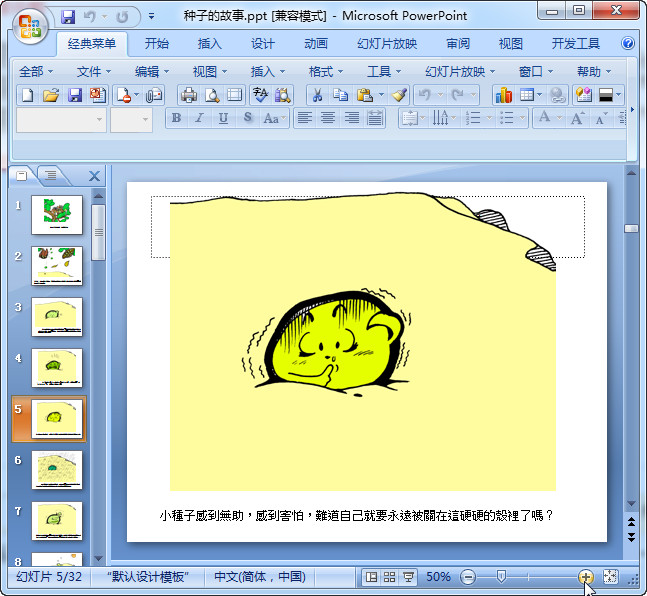Click the print icon
Viewport: 647px width, 596px height.
[x=189, y=95]
